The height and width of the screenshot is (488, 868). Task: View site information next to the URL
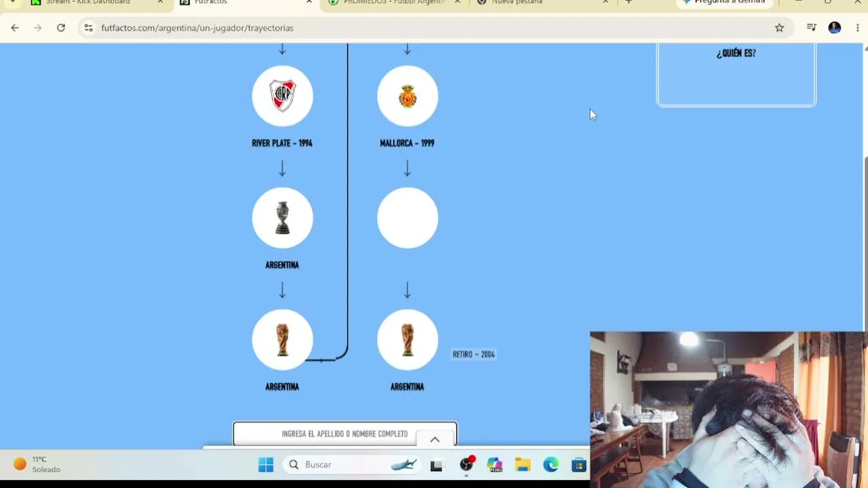point(88,28)
